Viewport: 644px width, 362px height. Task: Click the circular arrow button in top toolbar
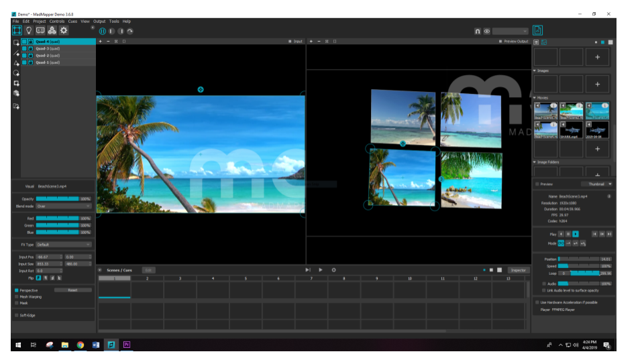[x=129, y=32]
